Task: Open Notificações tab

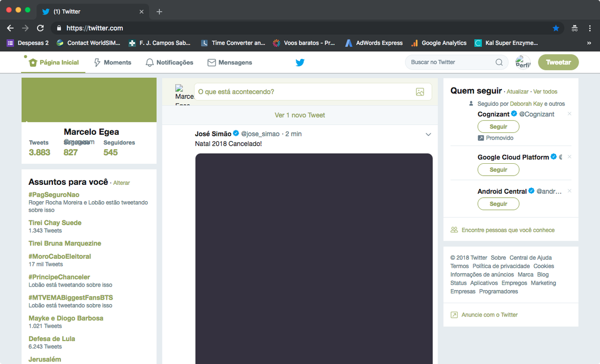Action: click(x=169, y=62)
